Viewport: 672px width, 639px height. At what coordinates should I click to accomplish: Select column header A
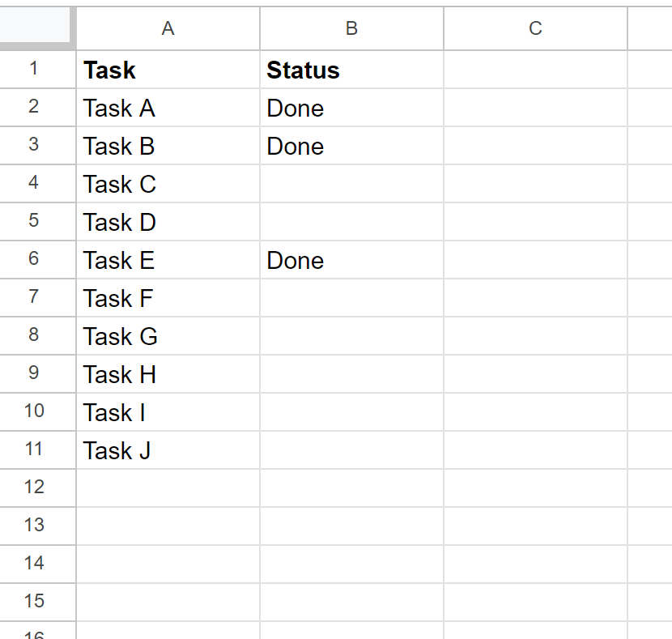point(167,28)
